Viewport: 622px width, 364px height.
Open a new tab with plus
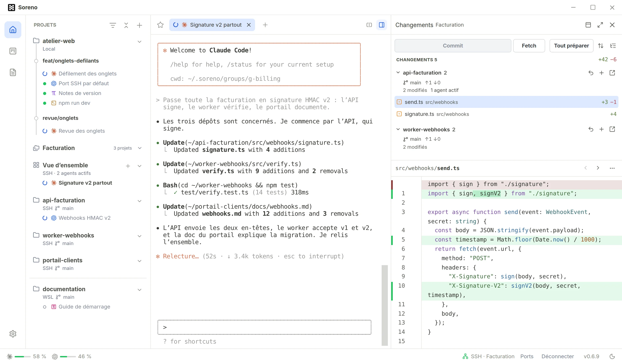[x=265, y=25]
